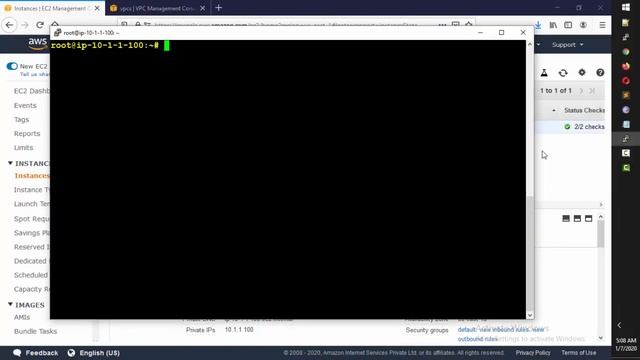Open the English (US) language selector

pos(93,353)
